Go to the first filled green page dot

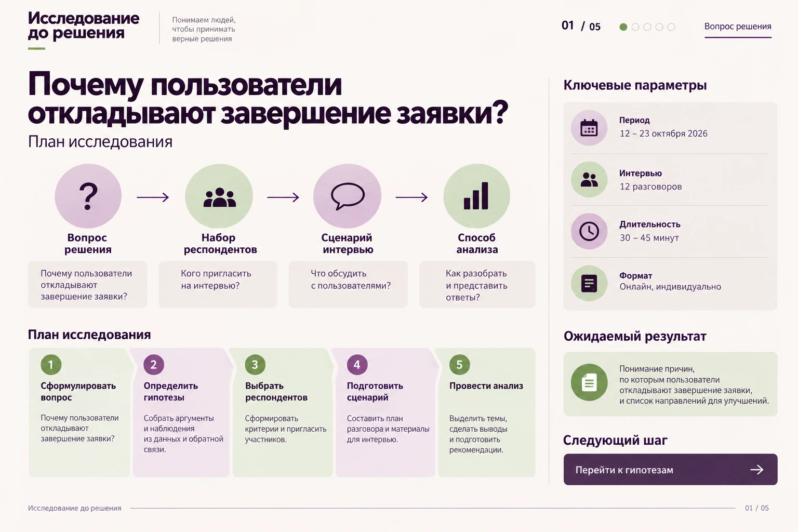tap(623, 27)
